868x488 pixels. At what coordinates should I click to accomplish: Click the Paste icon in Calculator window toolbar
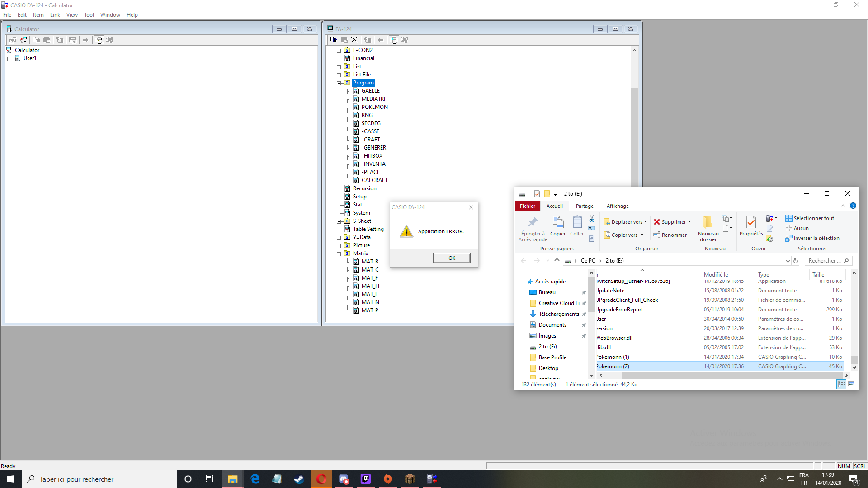47,40
